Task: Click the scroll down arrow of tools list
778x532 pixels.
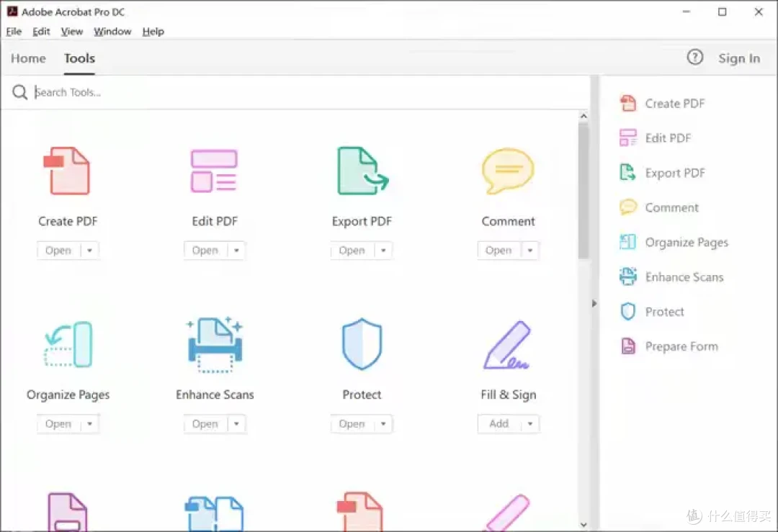Action: point(583,524)
